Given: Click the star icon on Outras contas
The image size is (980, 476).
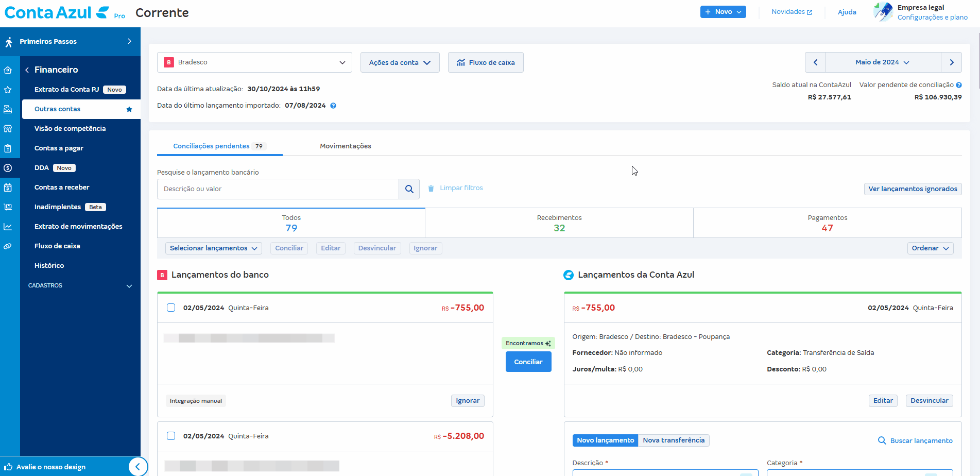Looking at the screenshot, I should click(x=129, y=109).
